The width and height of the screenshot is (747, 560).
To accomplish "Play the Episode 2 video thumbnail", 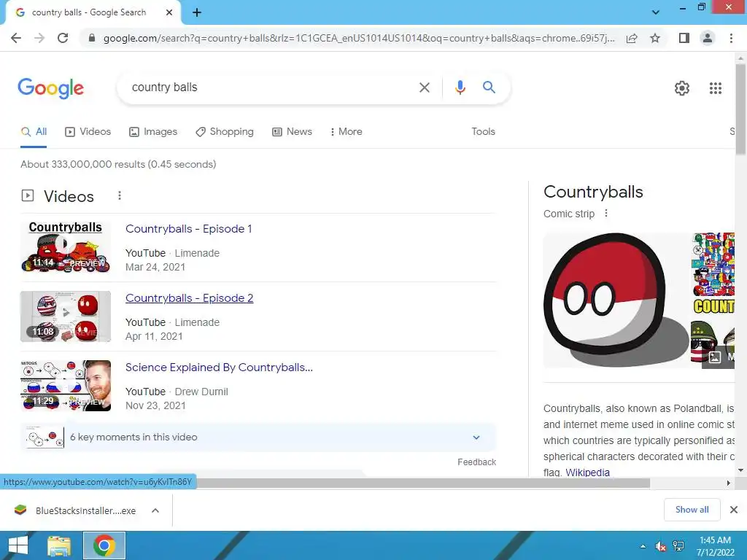I will pos(66,316).
